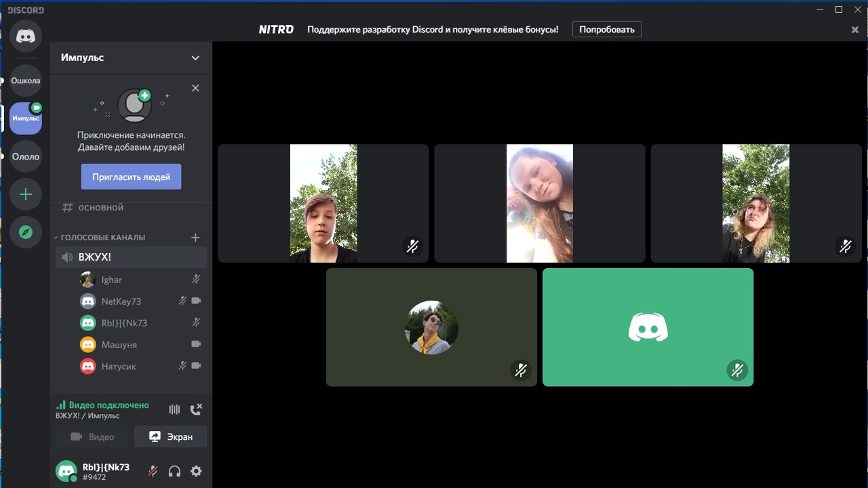
Task: Open user settings gear
Action: (x=196, y=471)
